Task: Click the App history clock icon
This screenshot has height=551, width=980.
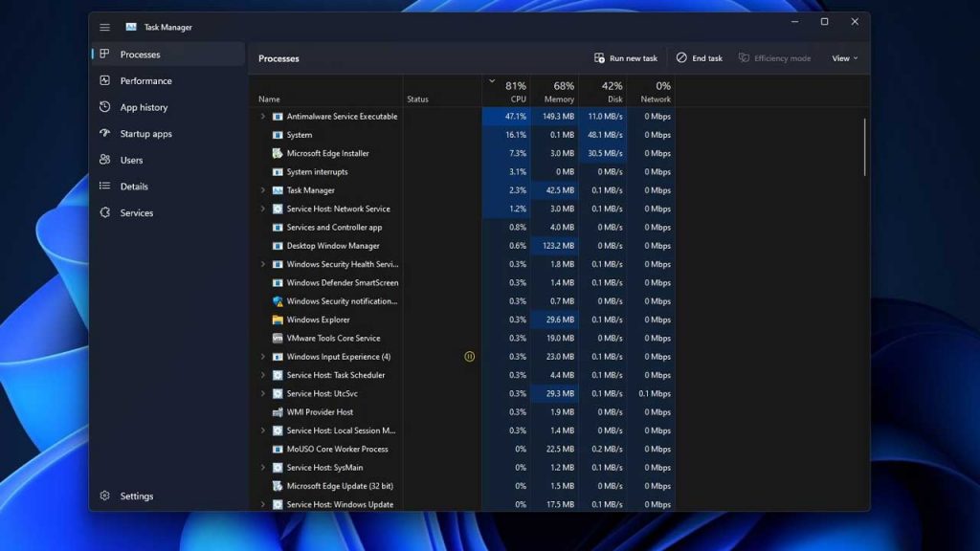Action: tap(104, 107)
